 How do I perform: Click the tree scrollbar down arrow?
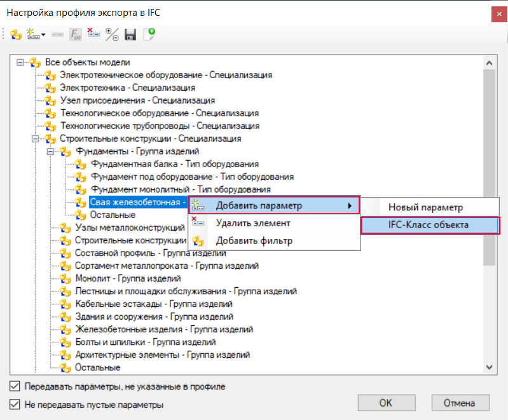pyautogui.click(x=489, y=367)
